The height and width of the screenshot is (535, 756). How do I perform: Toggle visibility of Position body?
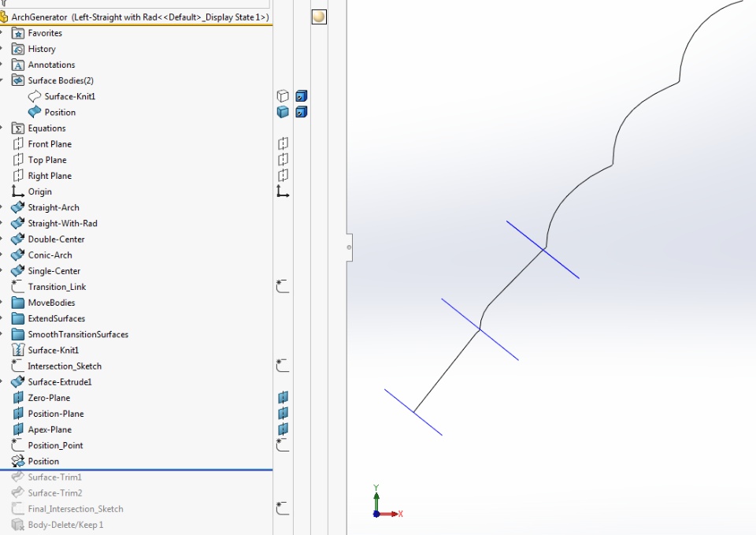(283, 112)
